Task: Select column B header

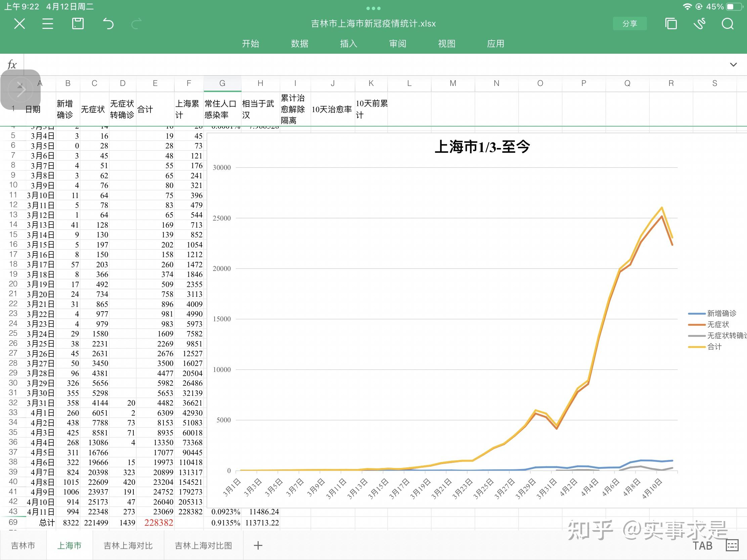Action: click(68, 83)
